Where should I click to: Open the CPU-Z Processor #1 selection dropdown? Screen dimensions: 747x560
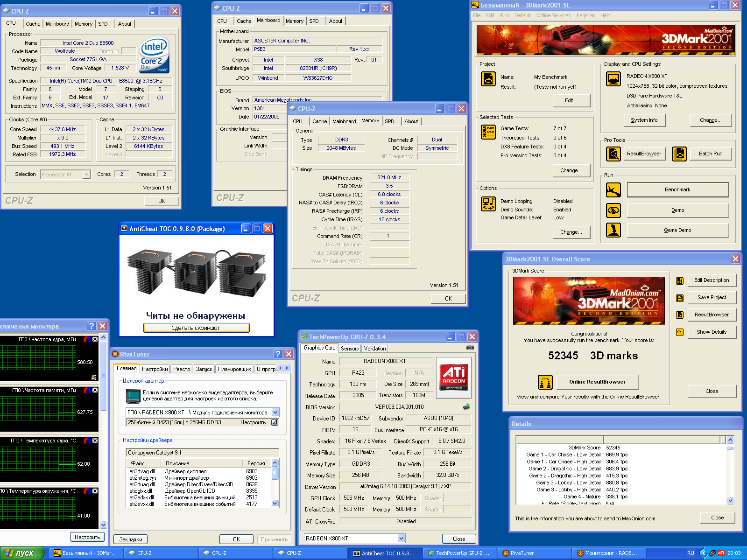coord(86,175)
